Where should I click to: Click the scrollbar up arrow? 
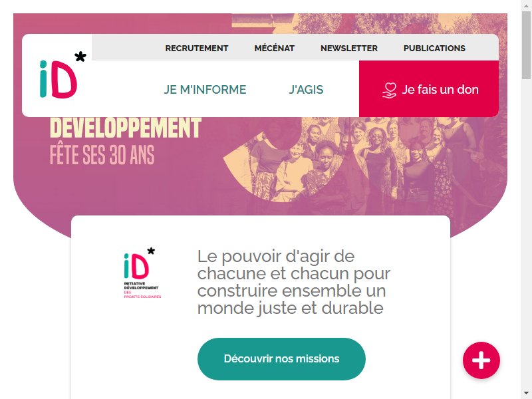point(526,4)
